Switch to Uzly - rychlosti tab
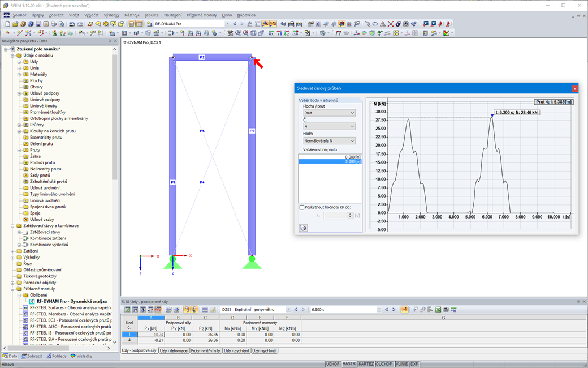 click(x=264, y=350)
